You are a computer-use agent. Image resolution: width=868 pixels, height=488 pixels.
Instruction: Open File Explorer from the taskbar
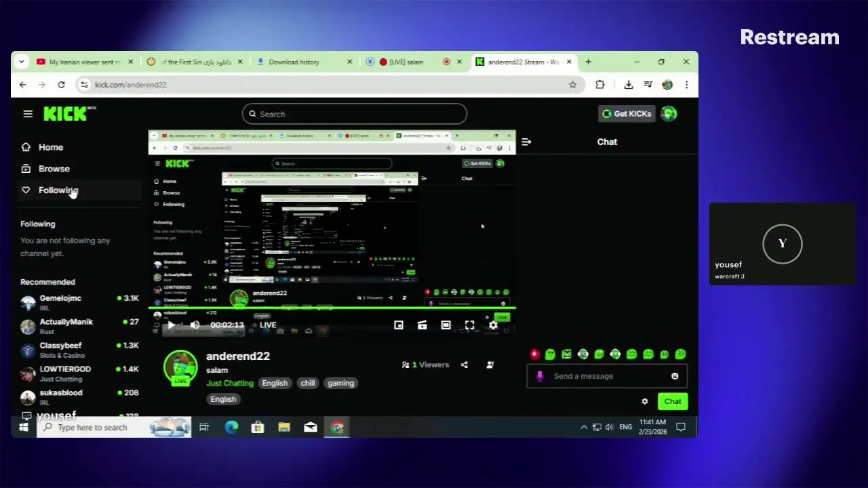pos(283,428)
